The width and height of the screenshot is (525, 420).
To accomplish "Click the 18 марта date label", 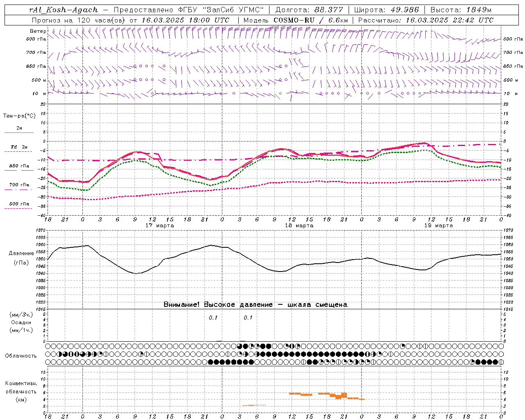I will click(299, 226).
